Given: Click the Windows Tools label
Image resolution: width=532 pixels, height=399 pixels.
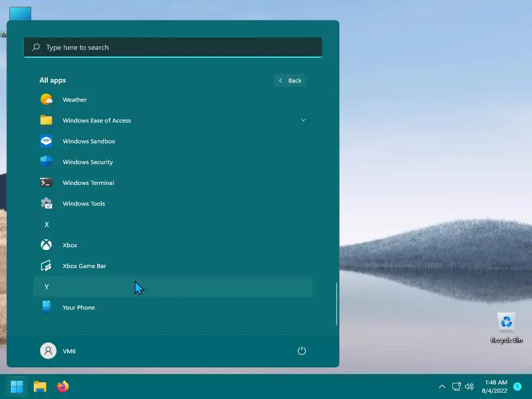Looking at the screenshot, I should click(84, 203).
